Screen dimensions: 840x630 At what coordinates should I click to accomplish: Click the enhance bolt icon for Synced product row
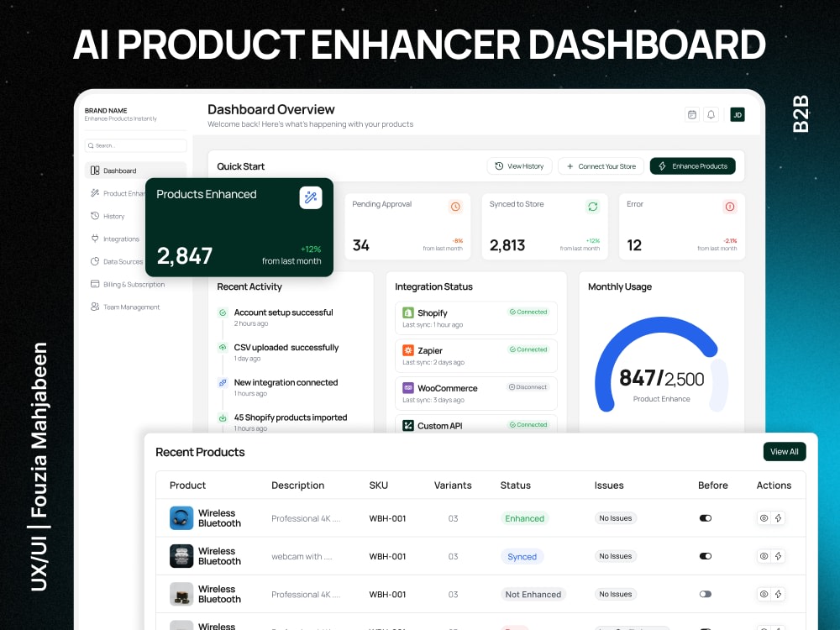779,556
